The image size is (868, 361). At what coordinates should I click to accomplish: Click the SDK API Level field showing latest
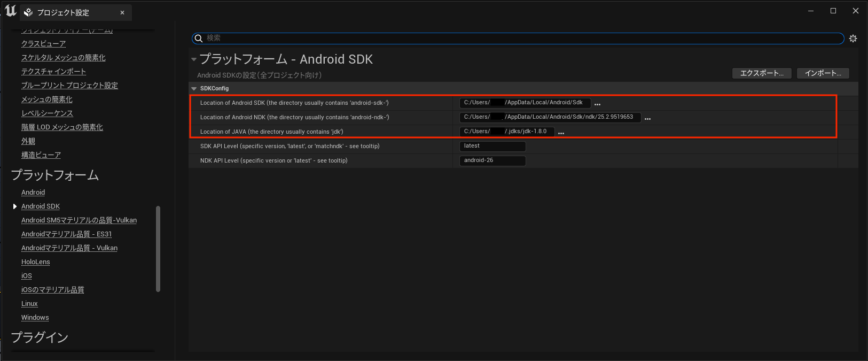point(492,146)
